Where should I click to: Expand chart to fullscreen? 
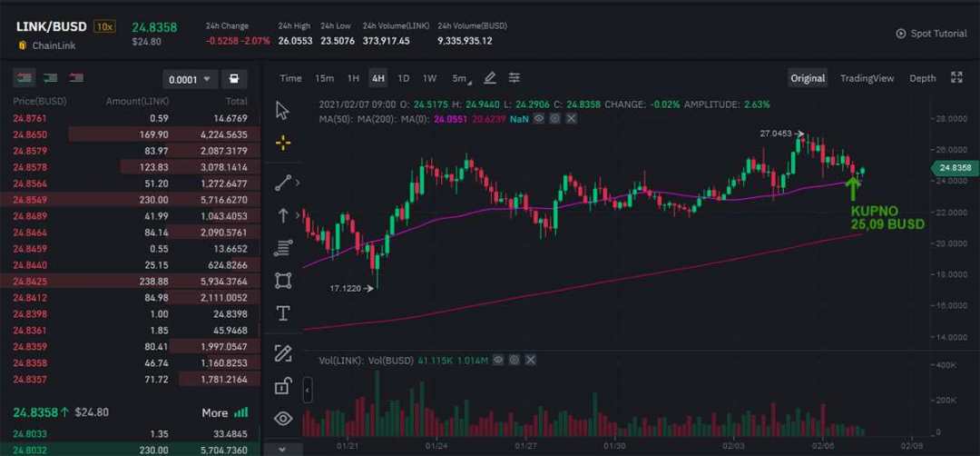click(955, 78)
